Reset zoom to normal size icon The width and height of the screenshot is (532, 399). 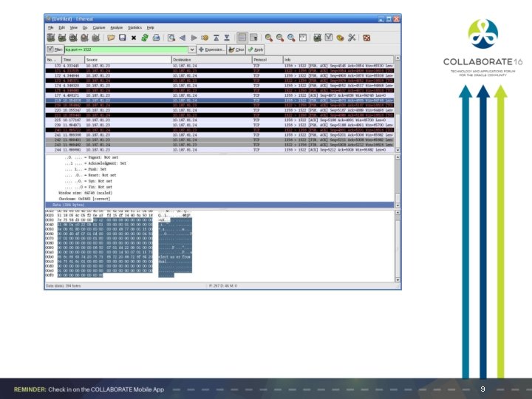[291, 38]
